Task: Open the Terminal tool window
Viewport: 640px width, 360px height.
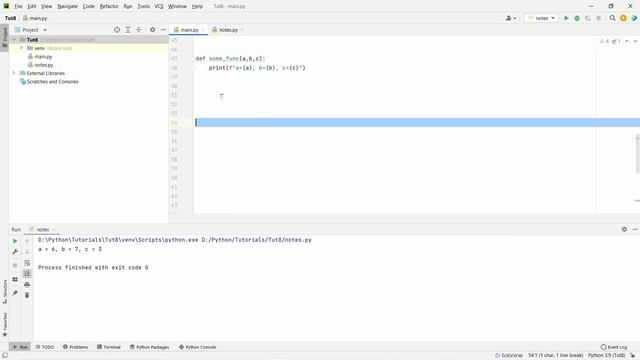Action: 109,347
